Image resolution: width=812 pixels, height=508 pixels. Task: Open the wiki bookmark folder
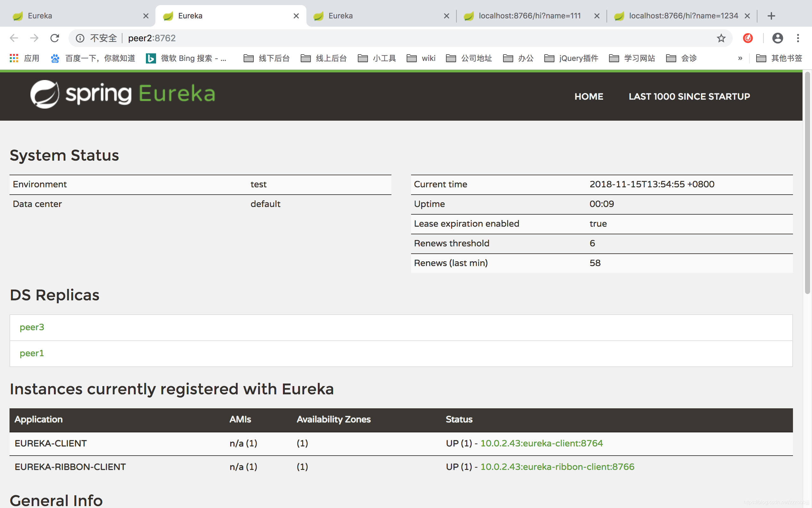421,58
